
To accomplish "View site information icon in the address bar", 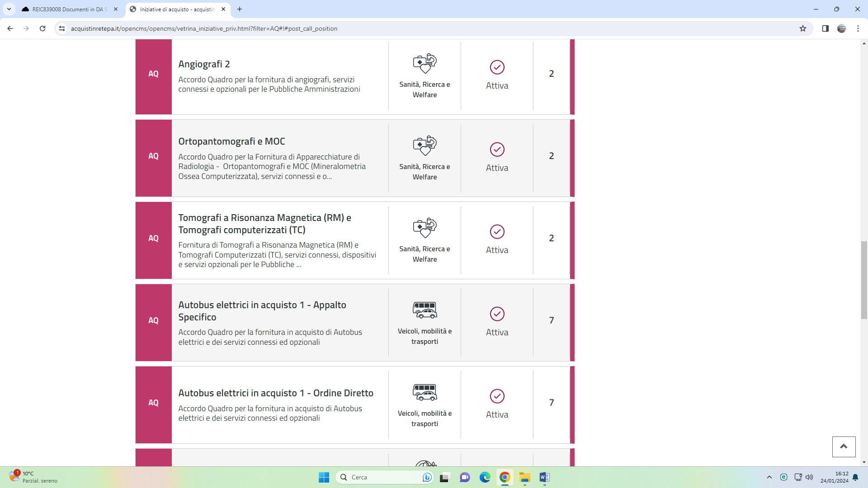I will point(62,28).
